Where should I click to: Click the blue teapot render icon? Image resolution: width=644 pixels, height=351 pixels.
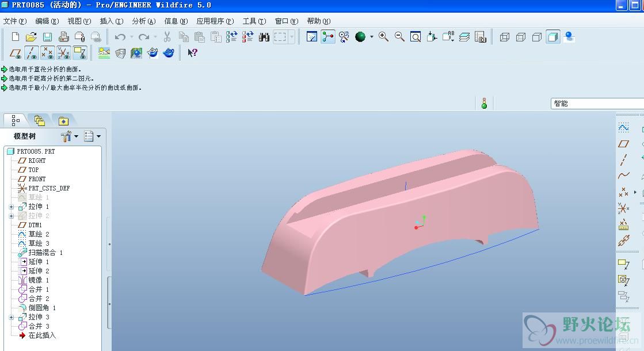[x=169, y=52]
